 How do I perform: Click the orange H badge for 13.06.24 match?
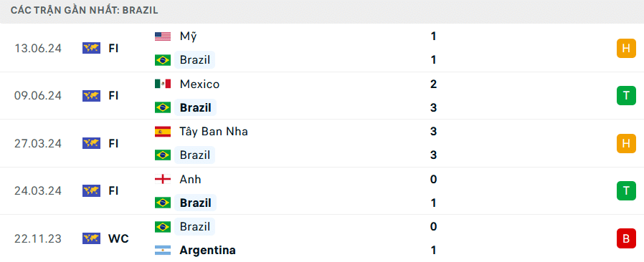click(x=626, y=49)
